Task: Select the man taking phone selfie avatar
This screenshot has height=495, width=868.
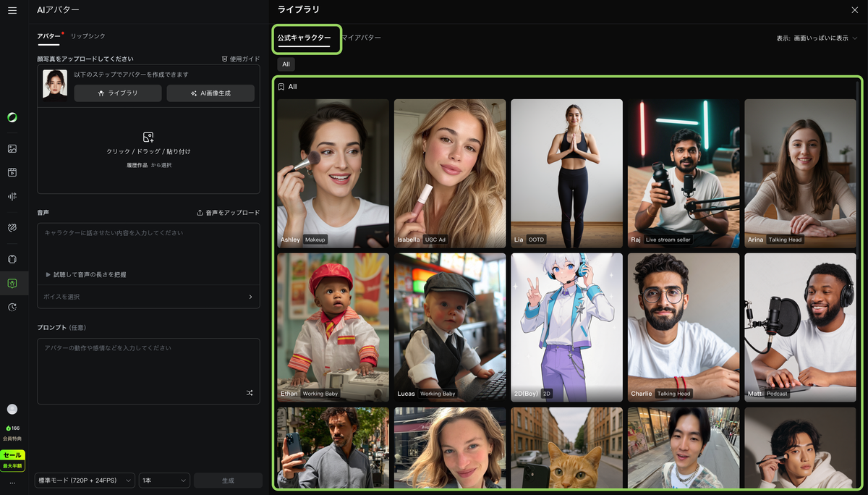Action: pyautogui.click(x=333, y=447)
